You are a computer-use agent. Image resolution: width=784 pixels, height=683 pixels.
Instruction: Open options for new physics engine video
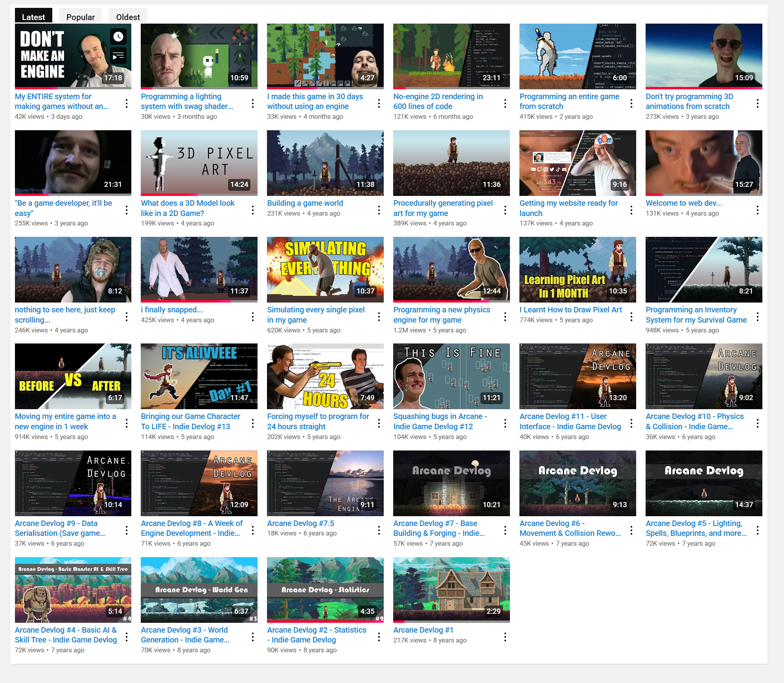pos(505,317)
